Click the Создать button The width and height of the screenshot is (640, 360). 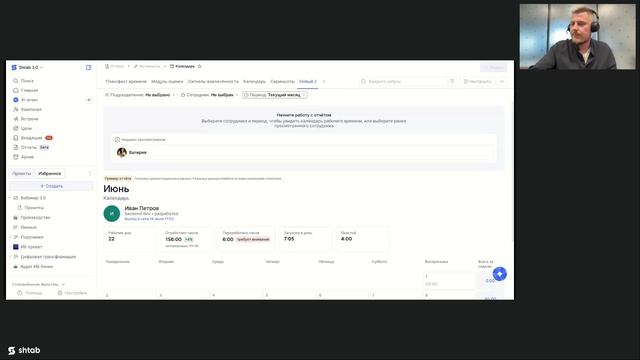51,186
